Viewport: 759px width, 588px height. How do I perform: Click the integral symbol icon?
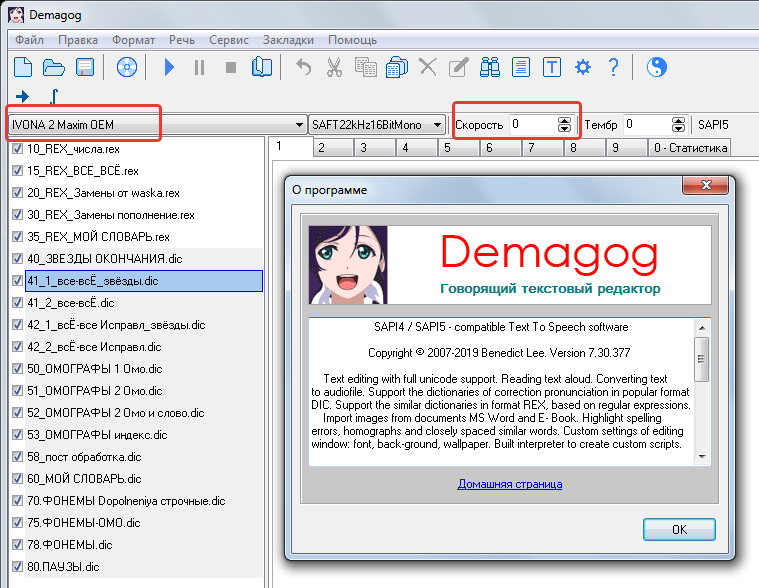54,96
